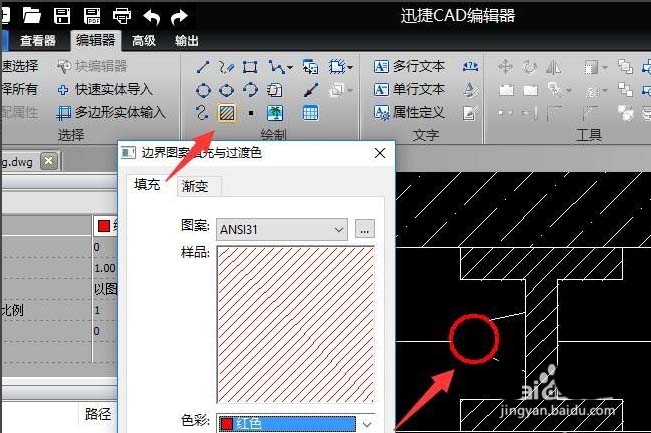Select the freehand polyline pencil tool

226,66
